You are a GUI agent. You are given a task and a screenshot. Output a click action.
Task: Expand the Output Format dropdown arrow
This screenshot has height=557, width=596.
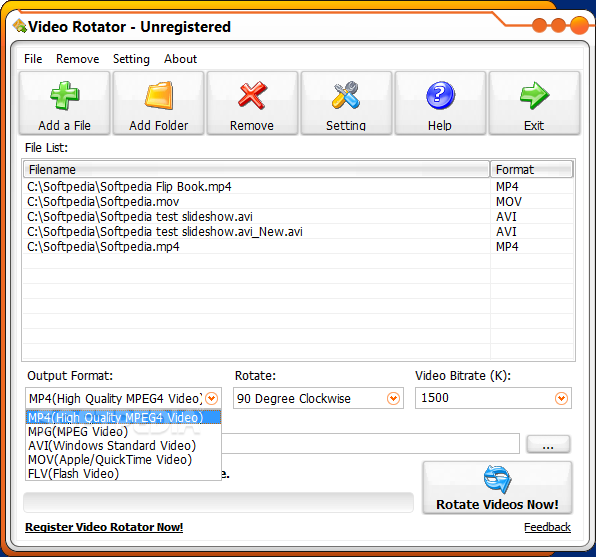tap(212, 398)
